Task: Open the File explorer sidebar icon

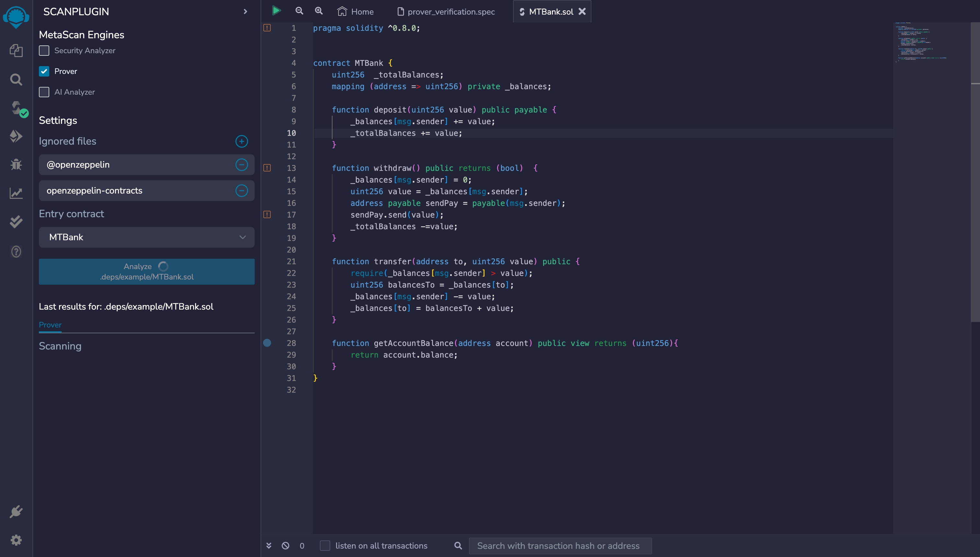Action: tap(16, 51)
